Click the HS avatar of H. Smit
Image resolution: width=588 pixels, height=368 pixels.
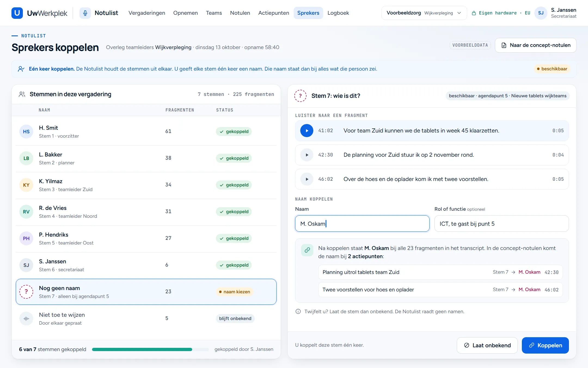[26, 132]
